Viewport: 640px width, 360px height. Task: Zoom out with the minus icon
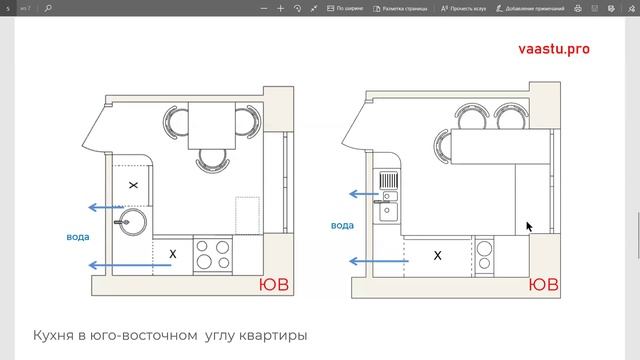point(264,8)
